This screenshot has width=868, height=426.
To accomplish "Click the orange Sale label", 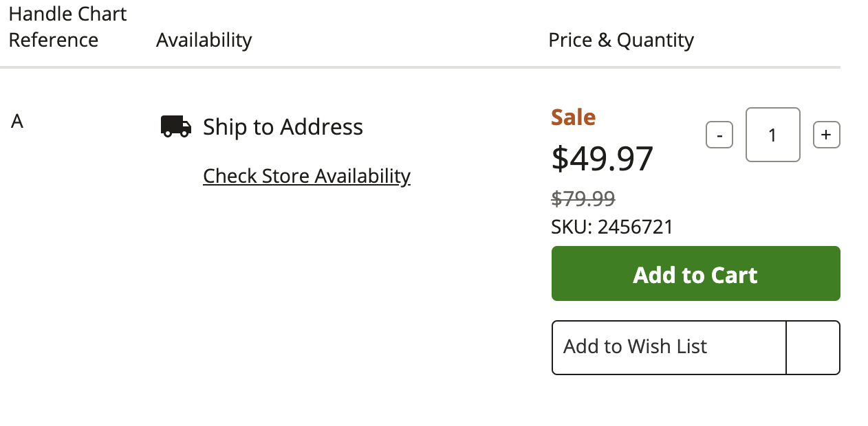I will click(574, 117).
